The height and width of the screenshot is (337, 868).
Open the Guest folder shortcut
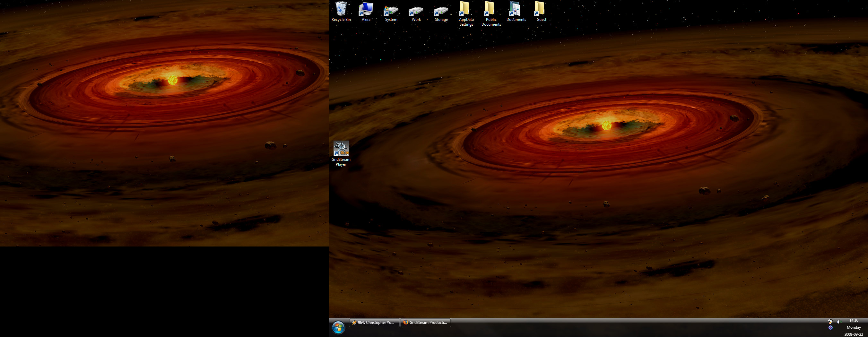click(x=541, y=9)
